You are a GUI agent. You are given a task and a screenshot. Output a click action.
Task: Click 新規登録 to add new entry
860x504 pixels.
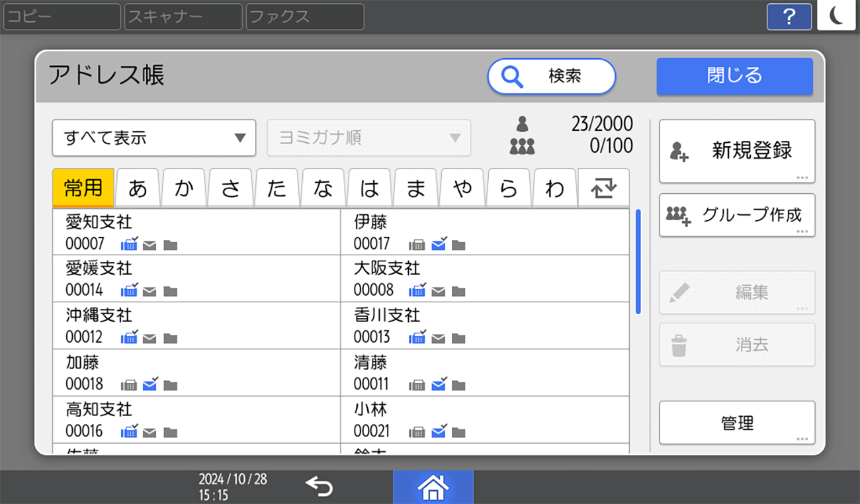coord(737,151)
